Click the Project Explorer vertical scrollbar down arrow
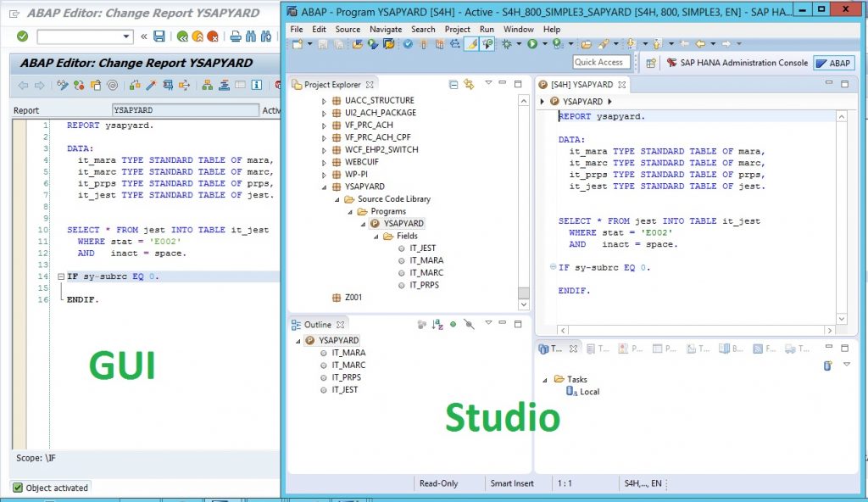The width and height of the screenshot is (868, 502). 524,304
